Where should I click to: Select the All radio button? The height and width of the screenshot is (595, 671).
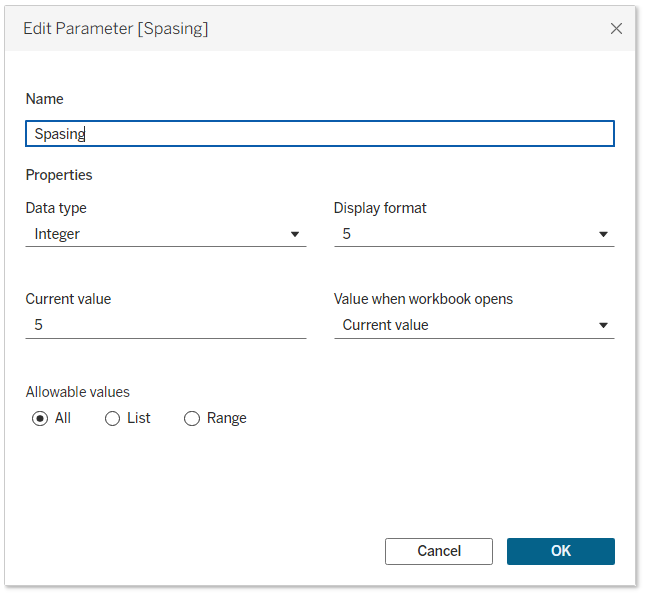click(x=40, y=419)
